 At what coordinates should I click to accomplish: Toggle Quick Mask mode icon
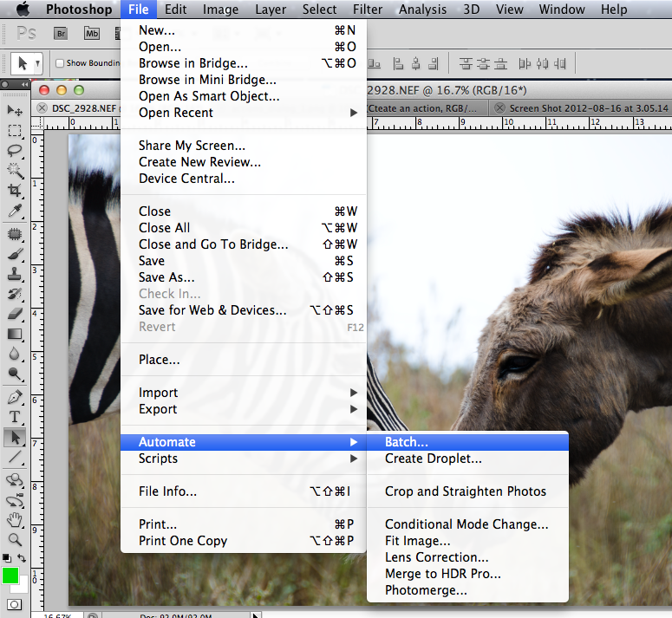[x=15, y=604]
